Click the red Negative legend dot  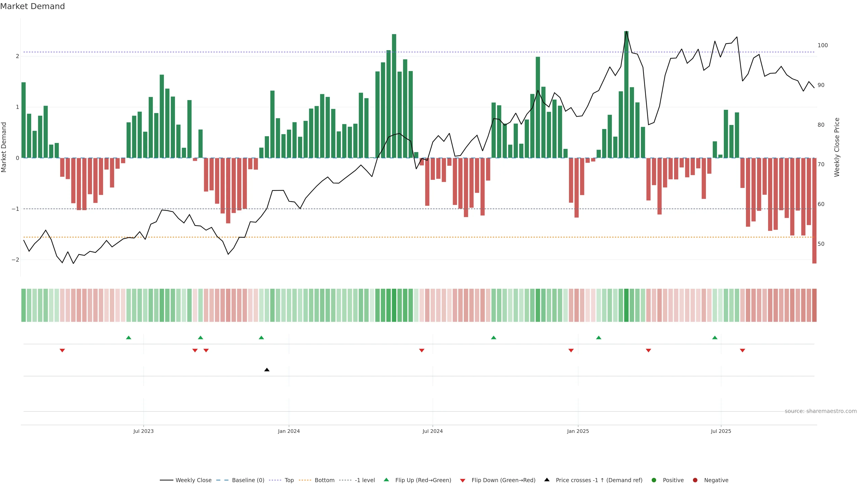(x=695, y=480)
